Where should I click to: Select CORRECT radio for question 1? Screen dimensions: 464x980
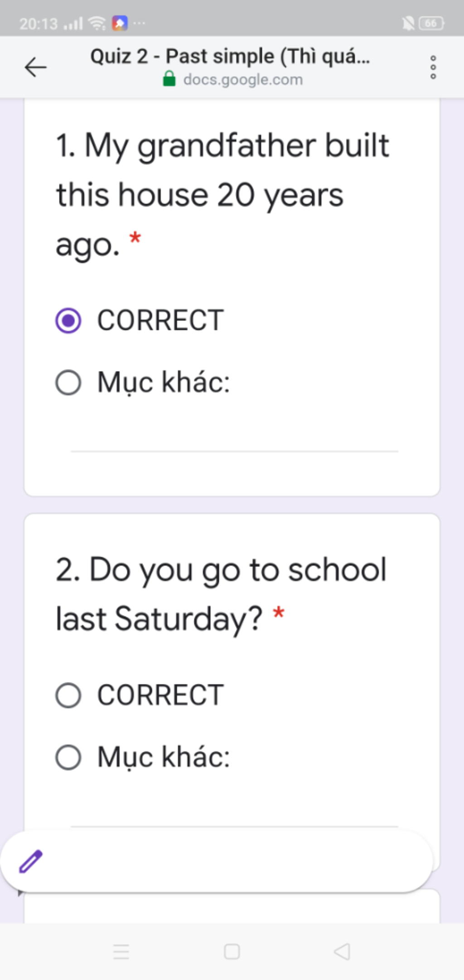[68, 320]
